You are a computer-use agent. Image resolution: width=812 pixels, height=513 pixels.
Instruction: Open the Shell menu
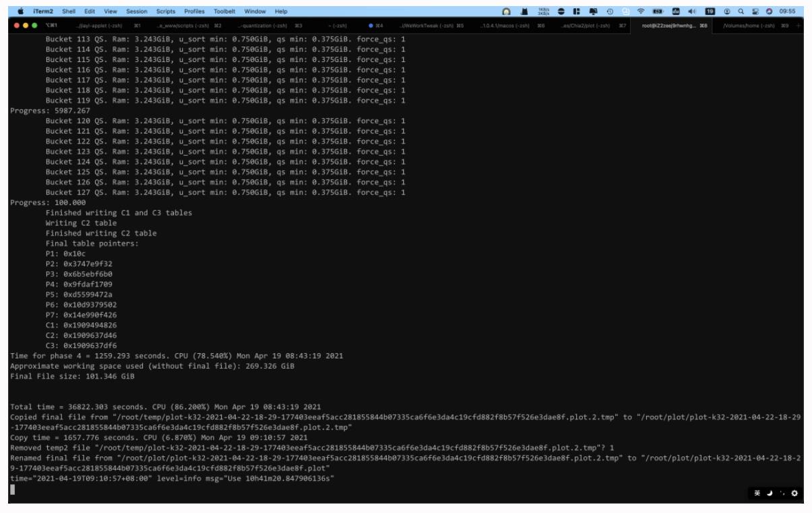[x=69, y=11]
